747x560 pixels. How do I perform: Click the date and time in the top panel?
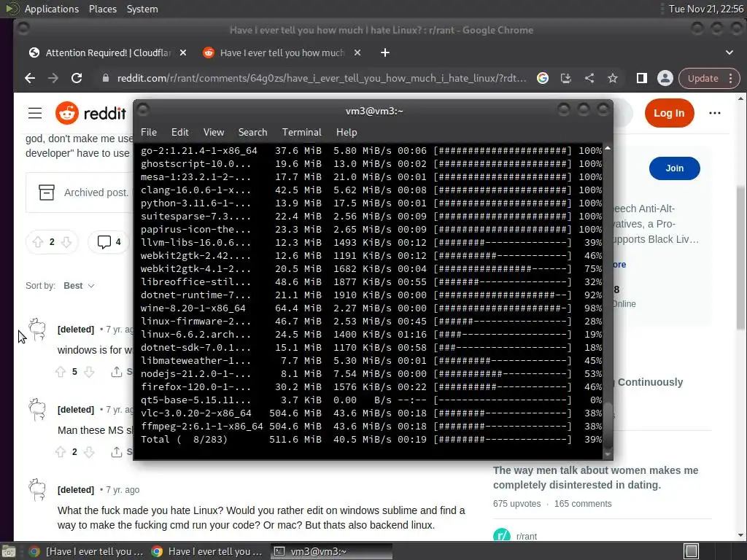706,9
